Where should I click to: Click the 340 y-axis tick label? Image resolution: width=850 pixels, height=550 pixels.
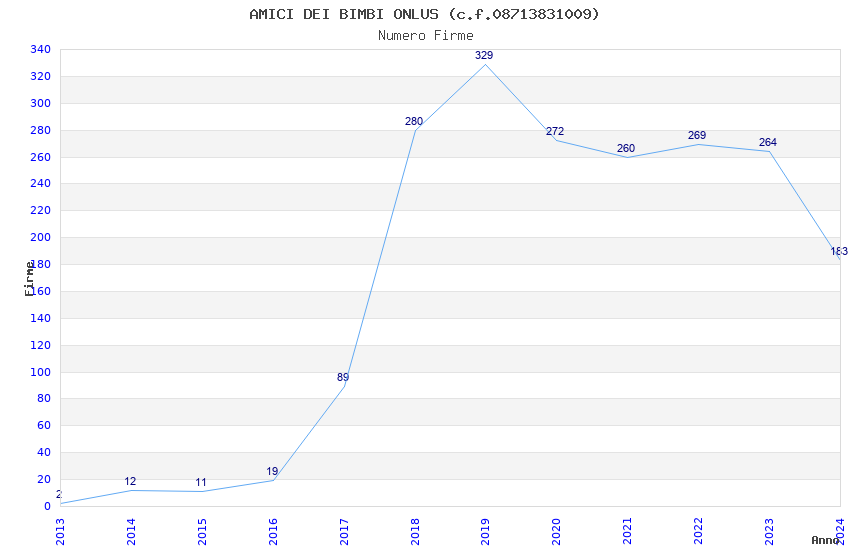pos(41,49)
